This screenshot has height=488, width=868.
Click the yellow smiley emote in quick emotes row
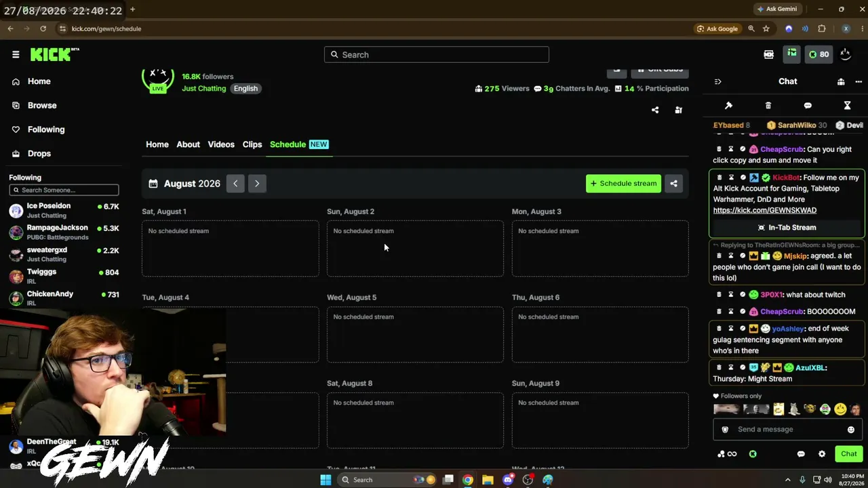[841, 409]
